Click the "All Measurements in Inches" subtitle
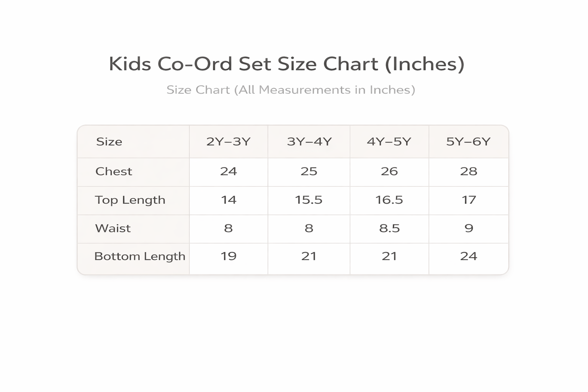Image resolution: width=588 pixels, height=392 pixels. pos(291,90)
